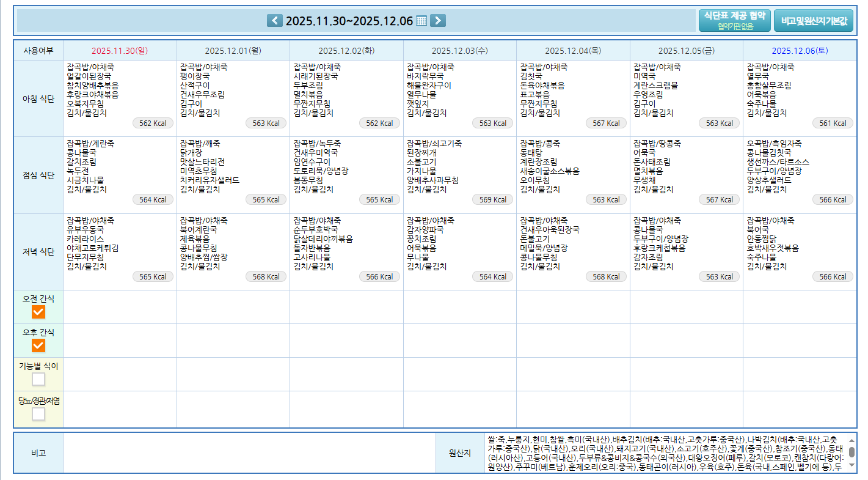
Task: Select the 2025.11.30(일) column header
Action: (120, 51)
